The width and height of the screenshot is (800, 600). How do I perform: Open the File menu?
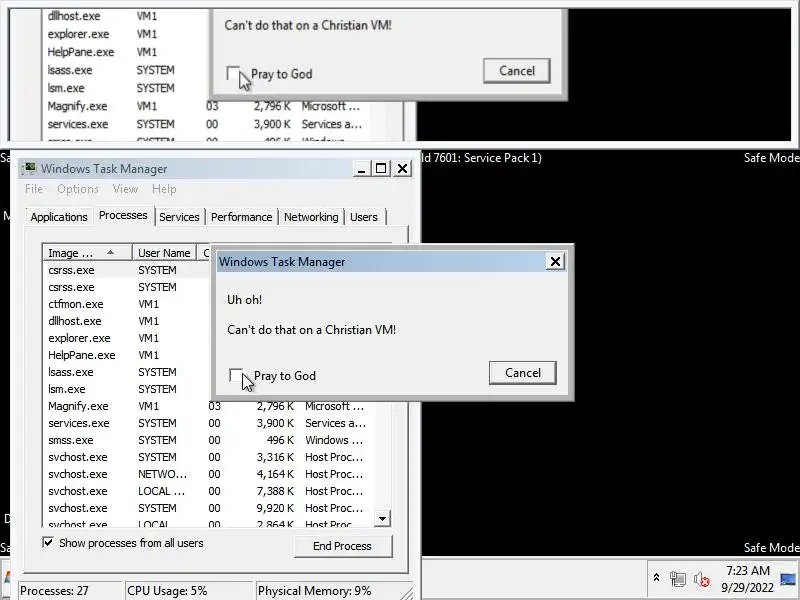34,189
